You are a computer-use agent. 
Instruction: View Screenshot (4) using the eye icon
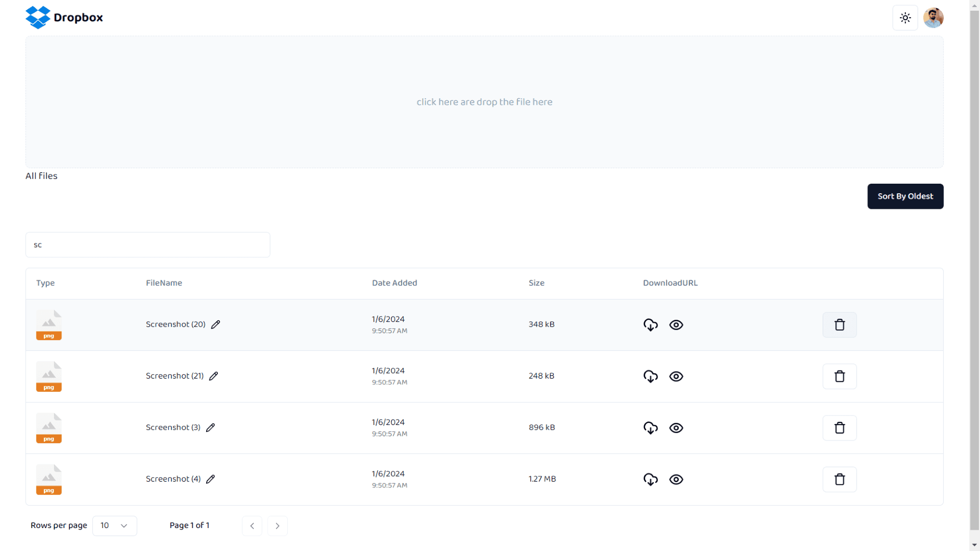676,479
